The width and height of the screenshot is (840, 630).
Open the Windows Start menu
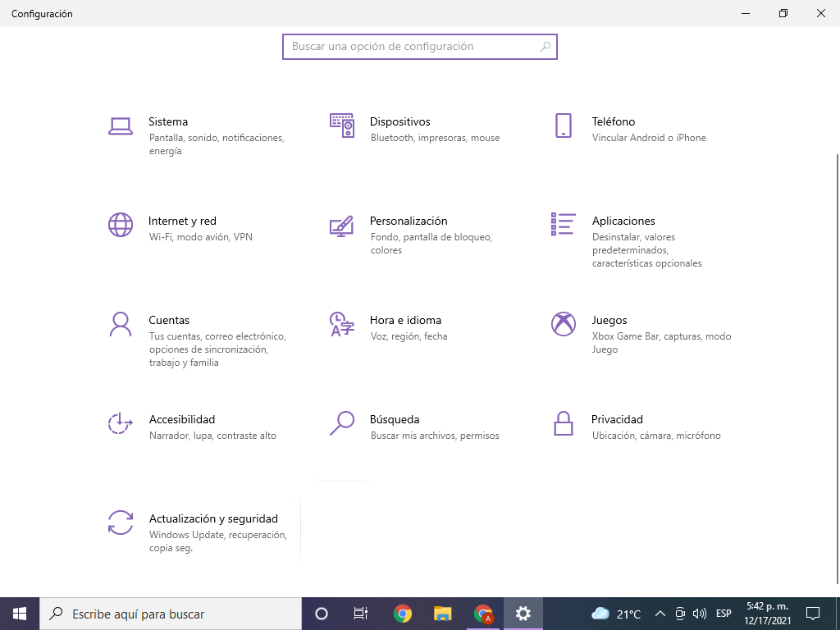20,614
